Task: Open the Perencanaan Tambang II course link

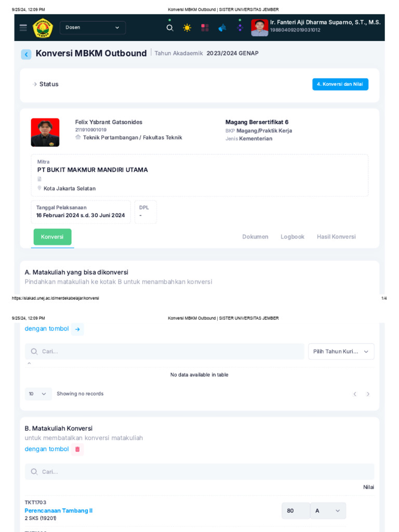Action: point(58,511)
